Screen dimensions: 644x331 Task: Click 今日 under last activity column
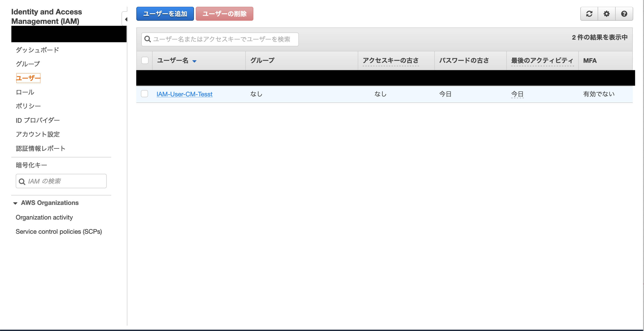click(x=517, y=94)
